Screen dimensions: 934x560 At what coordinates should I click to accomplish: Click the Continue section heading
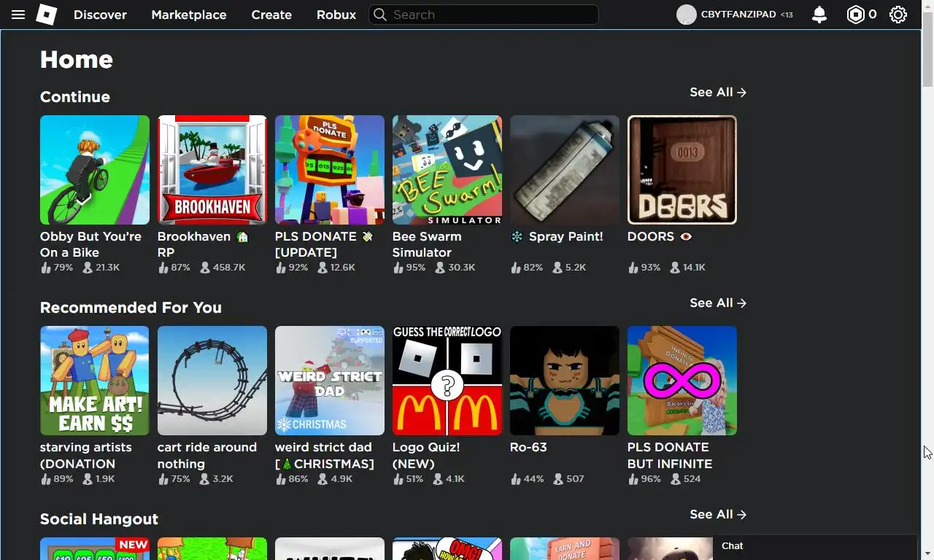point(75,97)
